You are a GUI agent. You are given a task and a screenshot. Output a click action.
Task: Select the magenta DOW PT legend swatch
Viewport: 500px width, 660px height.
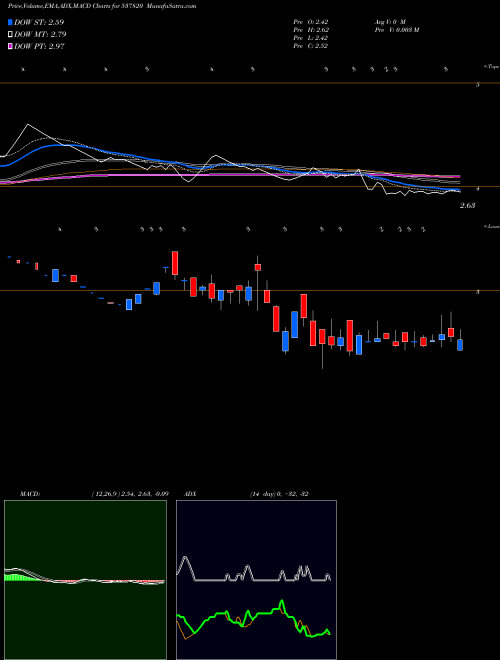pos(10,46)
